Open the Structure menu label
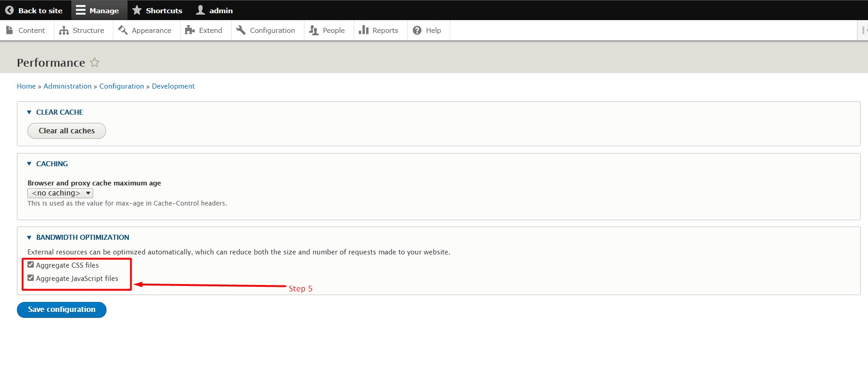The image size is (868, 375). point(88,30)
